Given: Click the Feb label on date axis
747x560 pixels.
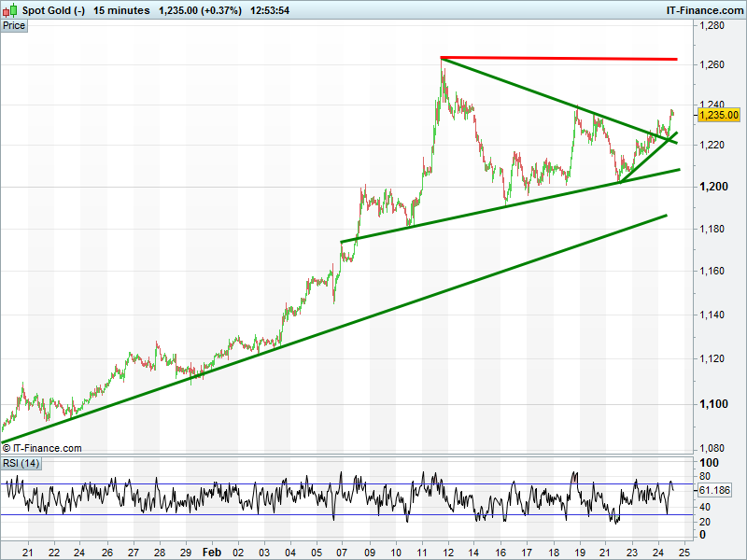Looking at the screenshot, I should pos(212,552).
